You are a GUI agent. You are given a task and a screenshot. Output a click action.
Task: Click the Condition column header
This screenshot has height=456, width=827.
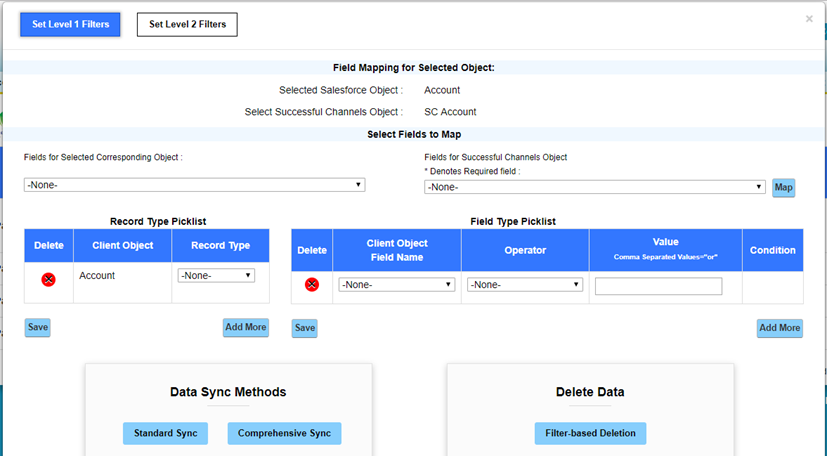pyautogui.click(x=773, y=250)
